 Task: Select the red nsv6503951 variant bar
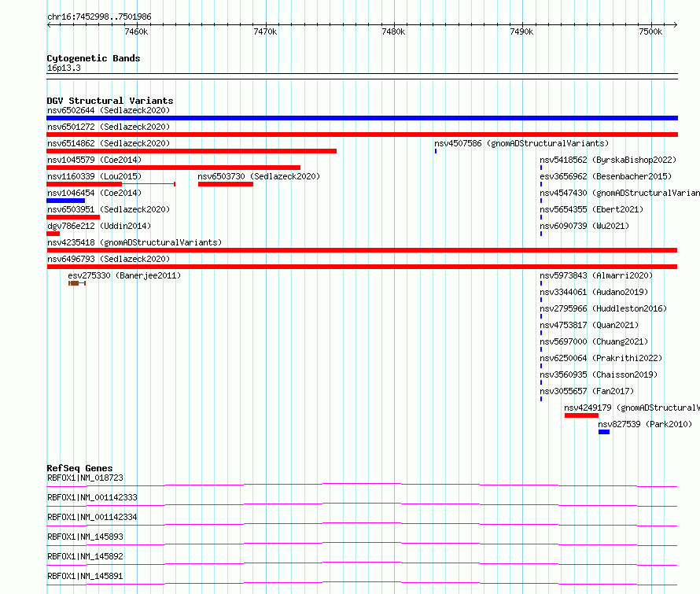point(73,217)
